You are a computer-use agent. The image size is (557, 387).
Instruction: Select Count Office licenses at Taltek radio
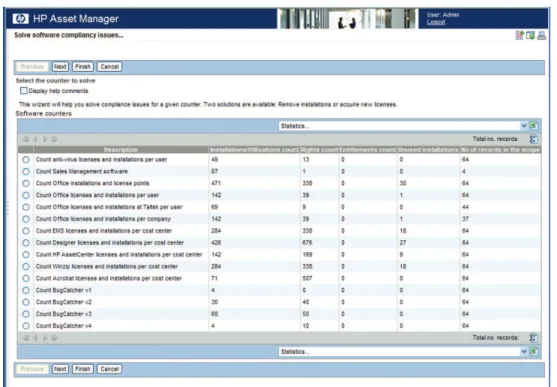pyautogui.click(x=26, y=207)
